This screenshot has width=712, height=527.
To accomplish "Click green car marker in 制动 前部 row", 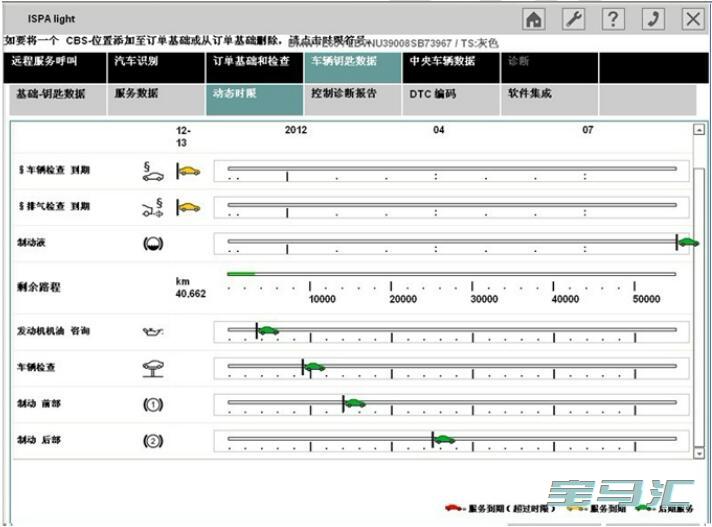I will tap(355, 403).
